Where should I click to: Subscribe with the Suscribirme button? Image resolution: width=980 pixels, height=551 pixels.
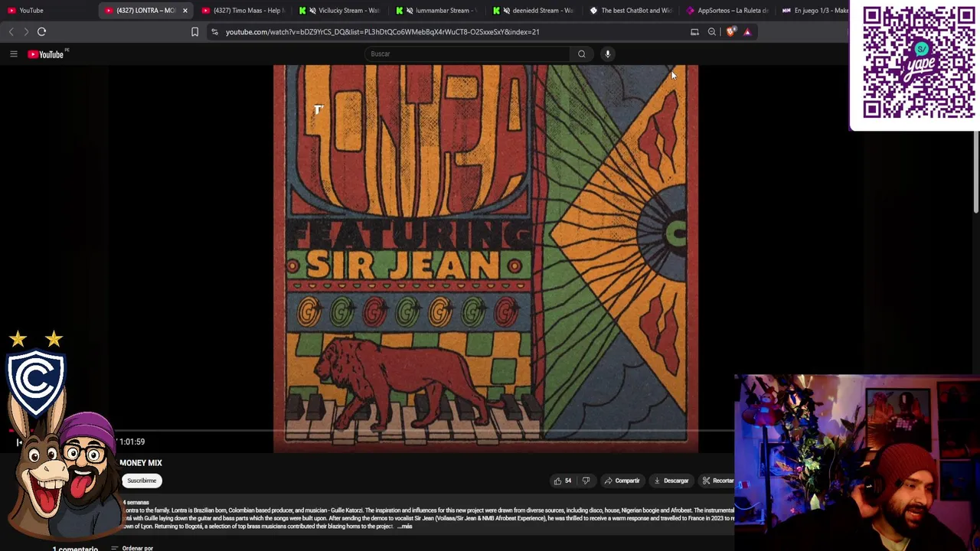(142, 481)
